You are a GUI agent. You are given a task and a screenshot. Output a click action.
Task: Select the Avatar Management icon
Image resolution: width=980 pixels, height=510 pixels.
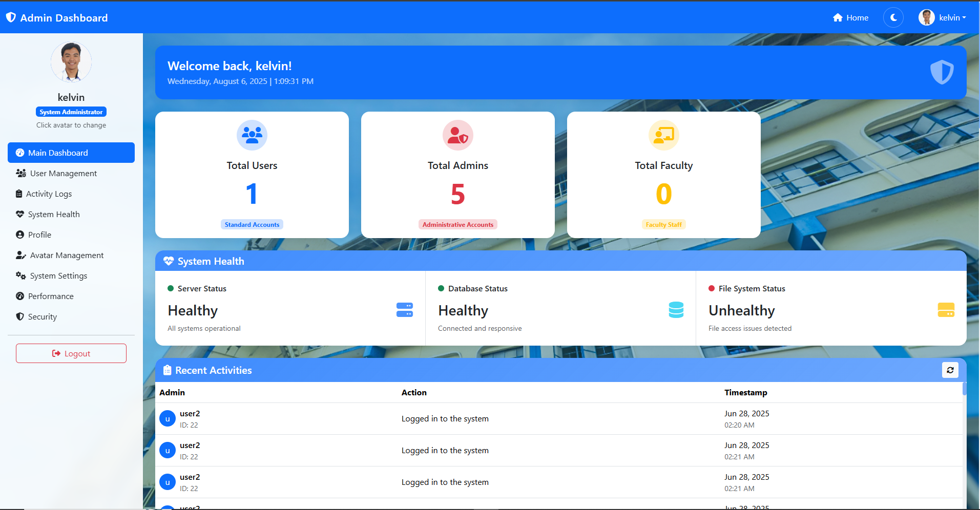point(20,255)
